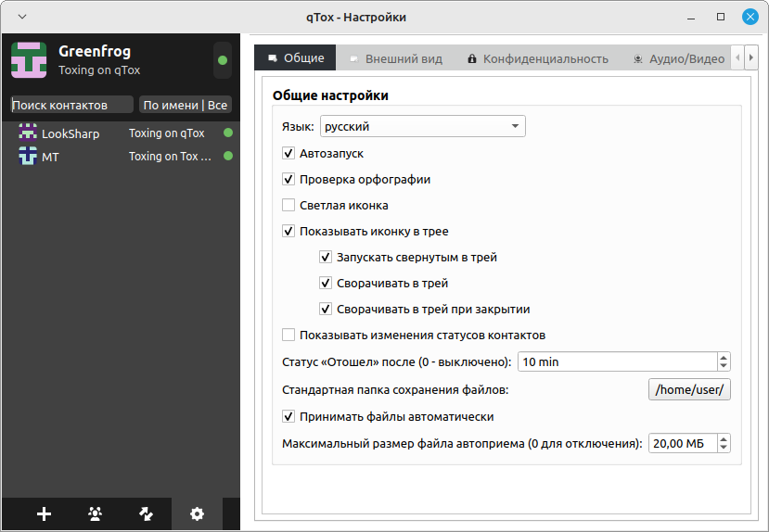Click the settings gear icon
Screen dimensions: 769x532
pos(198,513)
